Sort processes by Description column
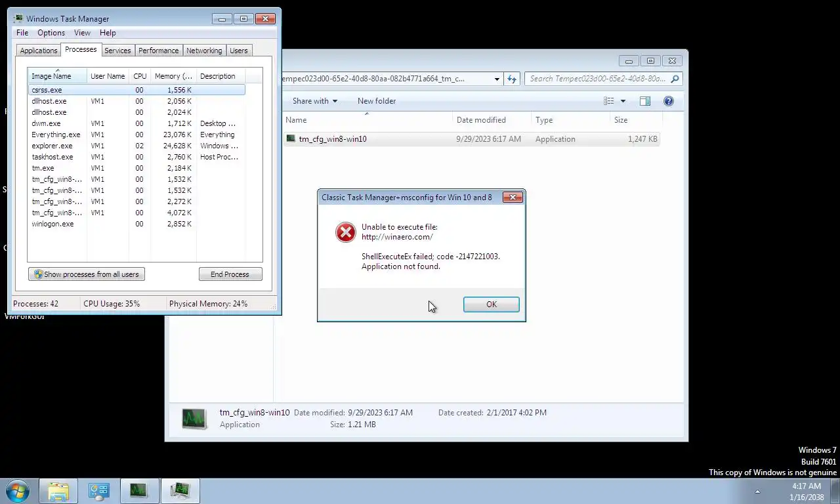Image resolution: width=840 pixels, height=504 pixels. point(220,76)
